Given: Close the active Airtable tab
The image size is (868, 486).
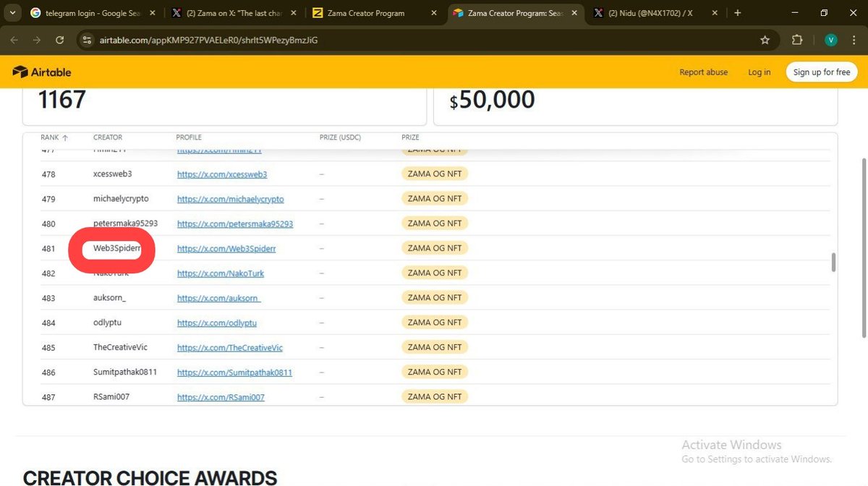Looking at the screenshot, I should [574, 13].
